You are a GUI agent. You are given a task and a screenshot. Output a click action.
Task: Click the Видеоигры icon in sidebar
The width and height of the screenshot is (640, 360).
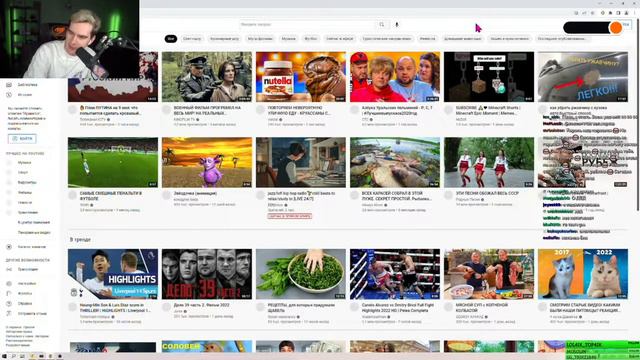click(9, 182)
